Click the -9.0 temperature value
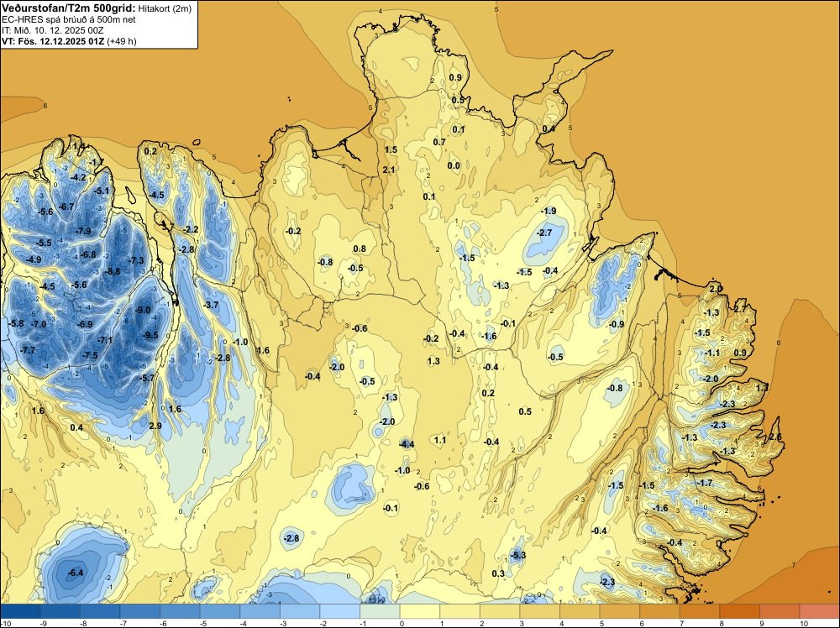 (143, 310)
